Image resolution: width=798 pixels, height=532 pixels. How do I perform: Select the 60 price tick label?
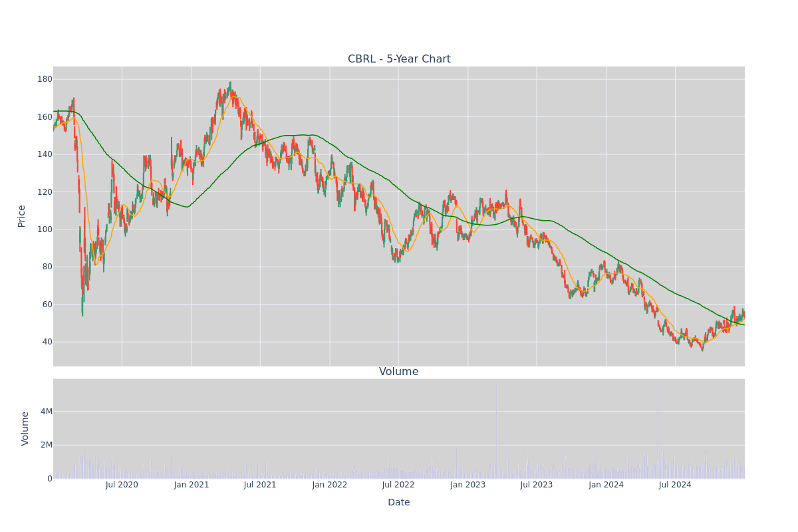47,305
